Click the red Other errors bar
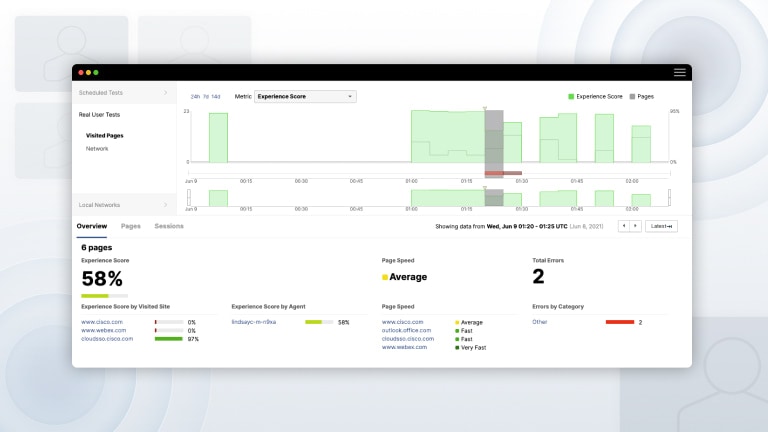The image size is (768, 432). tap(620, 322)
